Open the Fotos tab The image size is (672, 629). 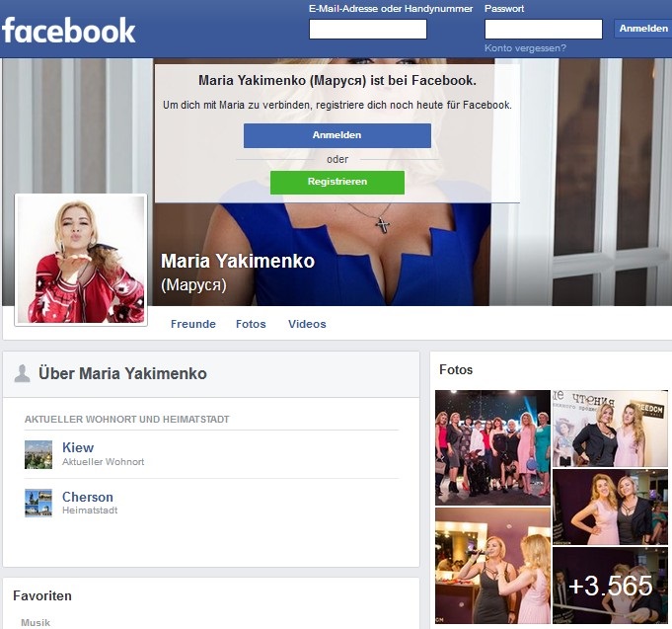pos(251,324)
